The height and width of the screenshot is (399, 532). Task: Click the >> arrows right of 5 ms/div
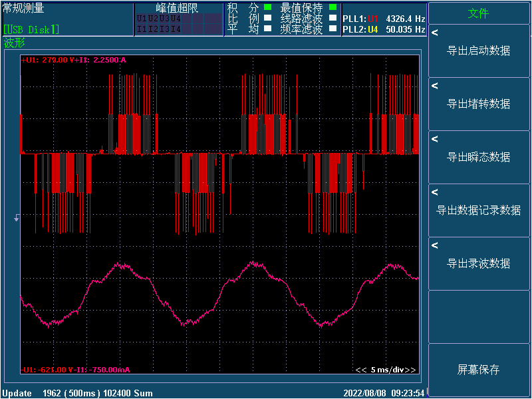410,370
